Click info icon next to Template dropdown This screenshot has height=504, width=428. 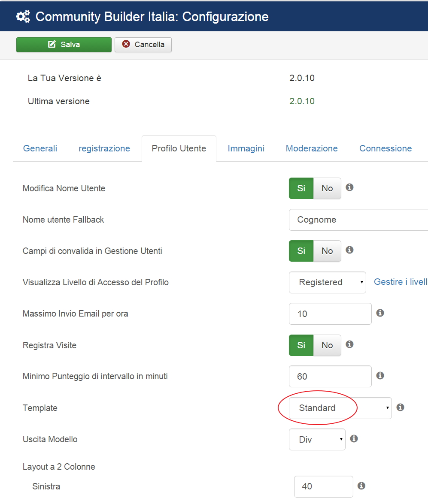point(401,407)
